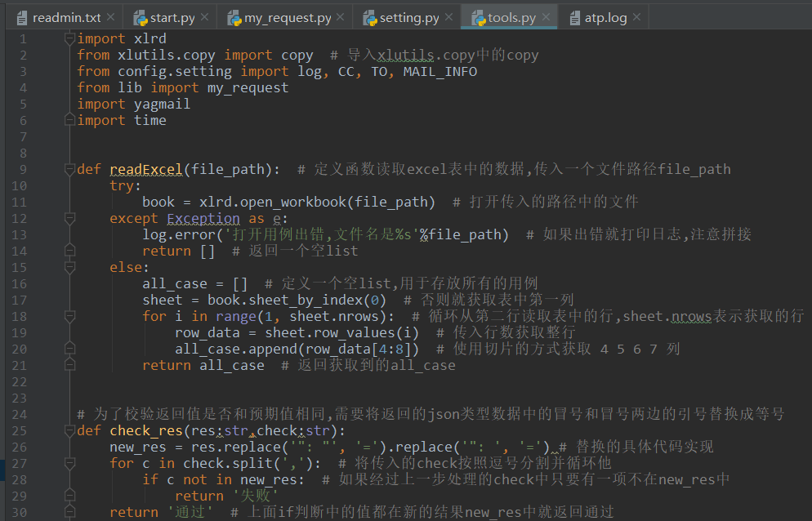Click the '失败' string on line 29
This screenshot has height=521, width=812.
pyautogui.click(x=256, y=497)
